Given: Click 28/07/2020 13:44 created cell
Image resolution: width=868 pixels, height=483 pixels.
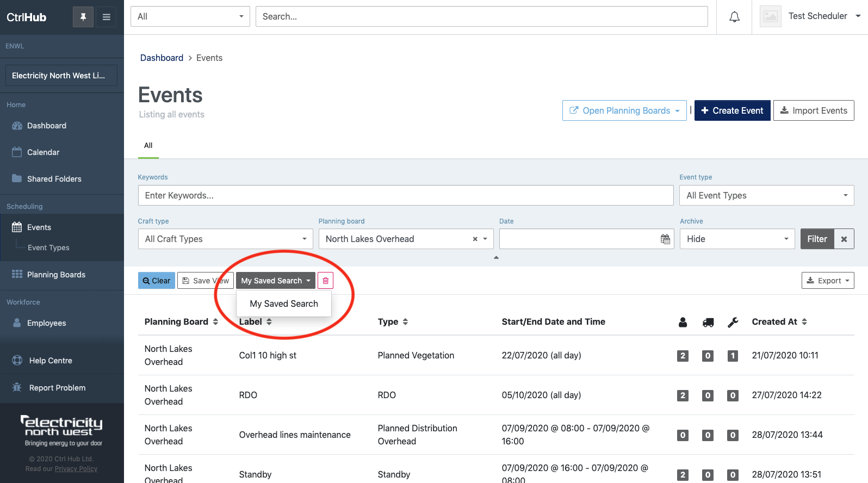Looking at the screenshot, I should [x=787, y=435].
